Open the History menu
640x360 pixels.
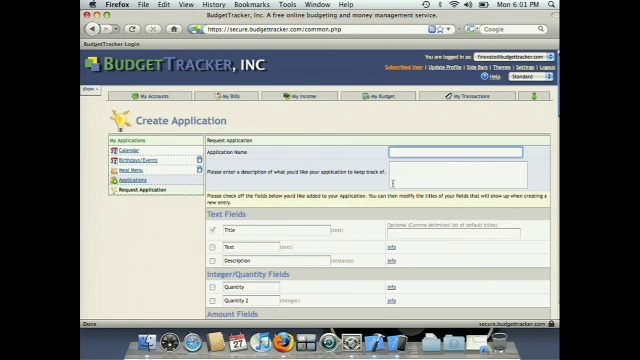214,4
